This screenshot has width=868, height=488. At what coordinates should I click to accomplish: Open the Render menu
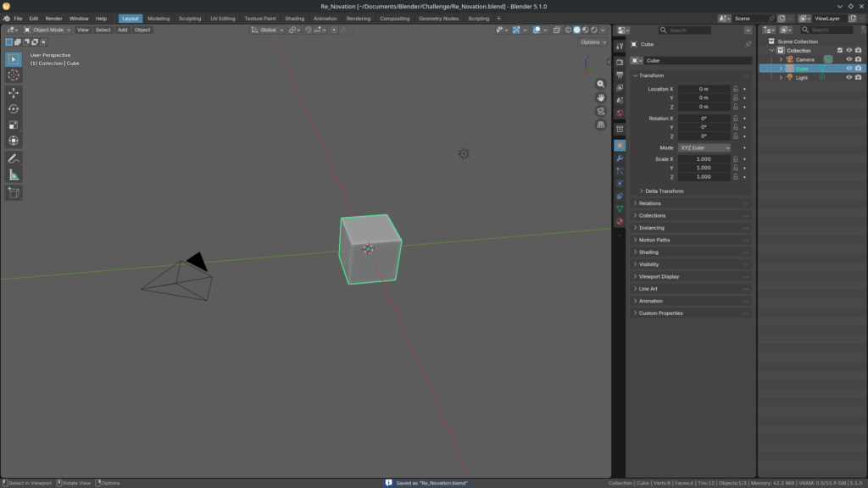pyautogui.click(x=53, y=18)
